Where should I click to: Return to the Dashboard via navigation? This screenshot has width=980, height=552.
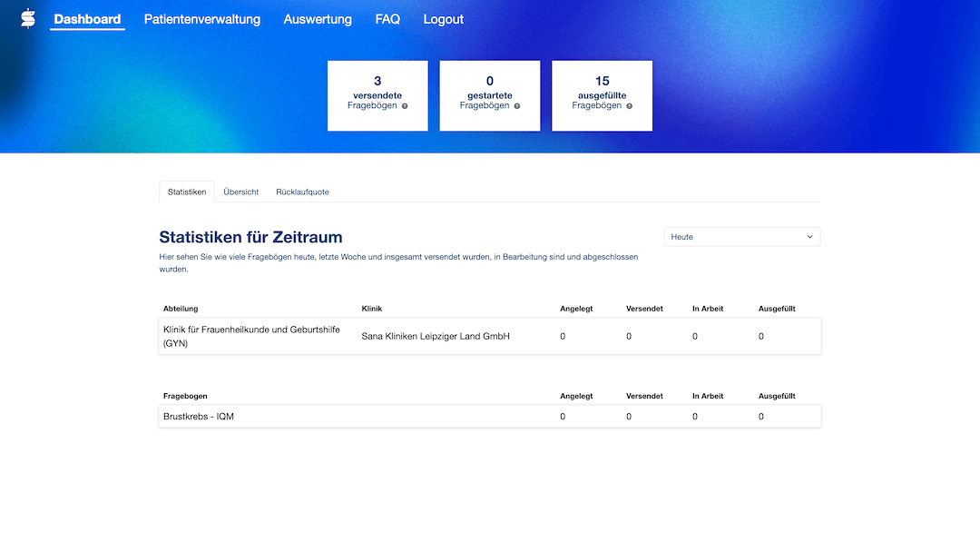pyautogui.click(x=87, y=18)
